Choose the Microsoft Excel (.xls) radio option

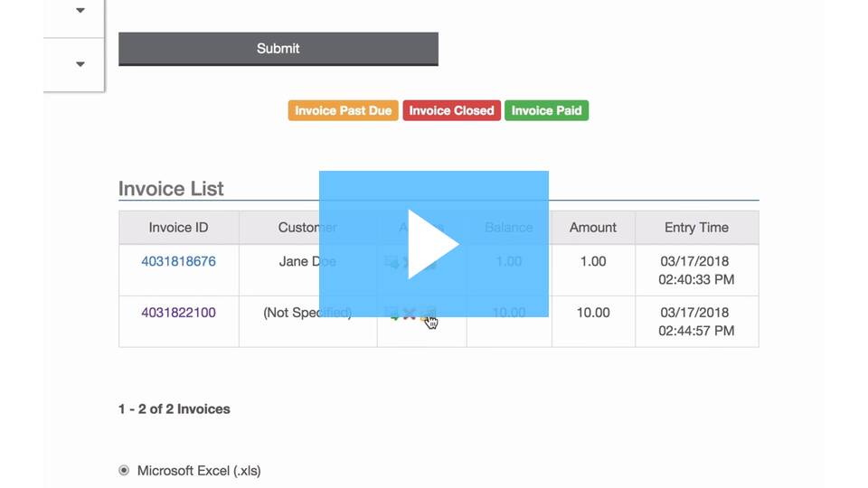tap(124, 470)
